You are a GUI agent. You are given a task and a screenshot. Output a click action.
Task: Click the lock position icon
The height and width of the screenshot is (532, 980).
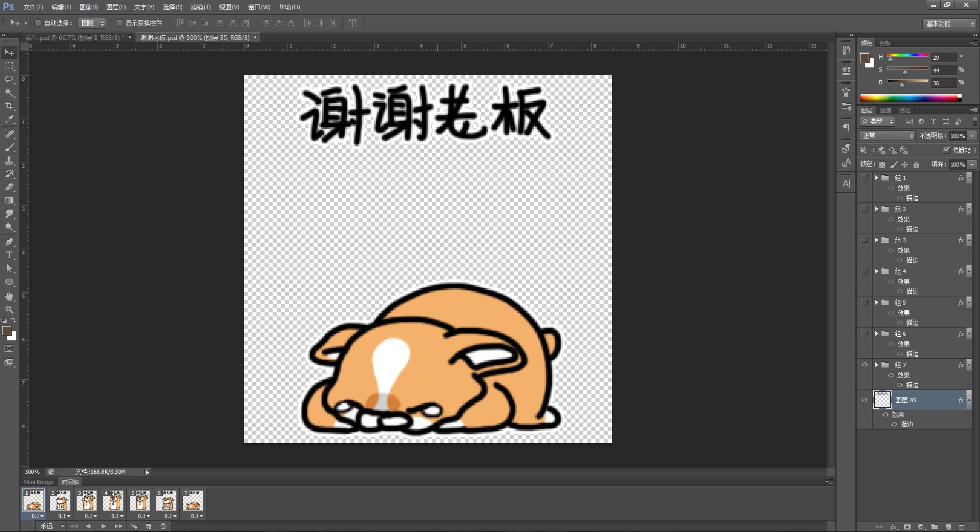904,165
